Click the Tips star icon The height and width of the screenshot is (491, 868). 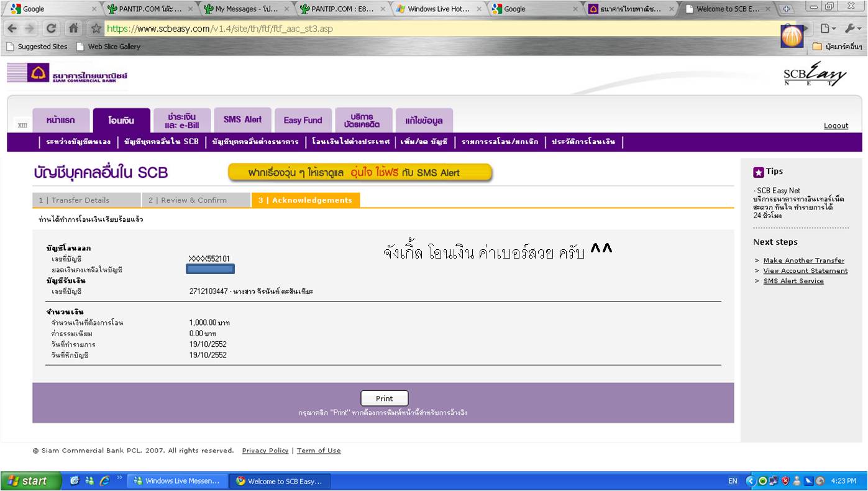point(759,172)
